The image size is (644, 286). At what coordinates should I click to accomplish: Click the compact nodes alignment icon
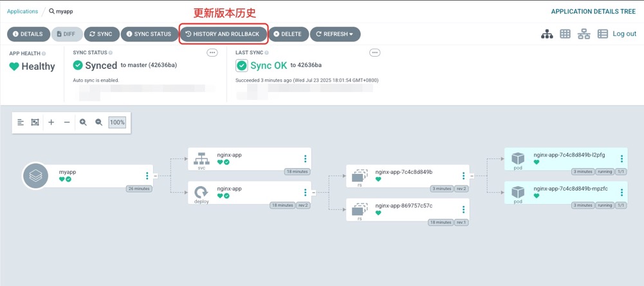(x=21, y=122)
